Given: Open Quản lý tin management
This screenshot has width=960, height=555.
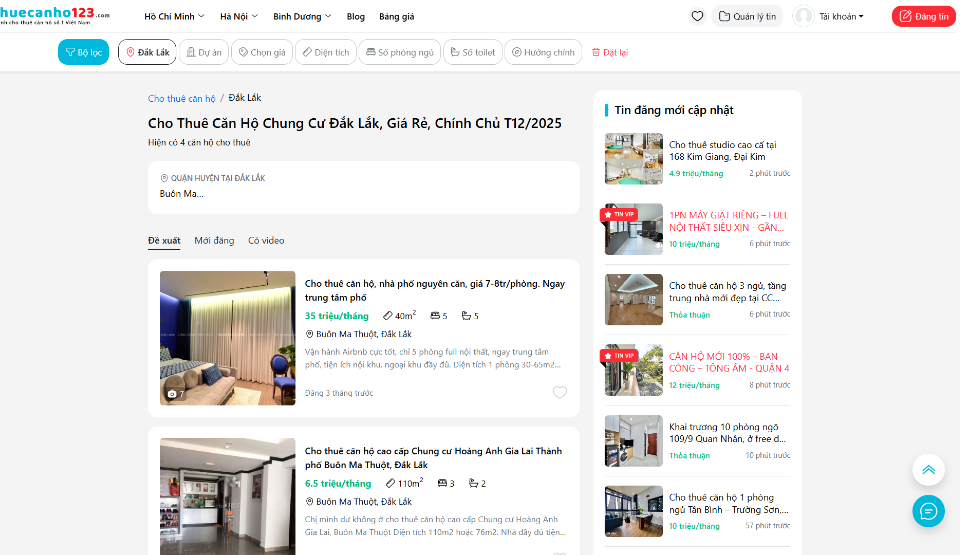Looking at the screenshot, I should point(748,17).
